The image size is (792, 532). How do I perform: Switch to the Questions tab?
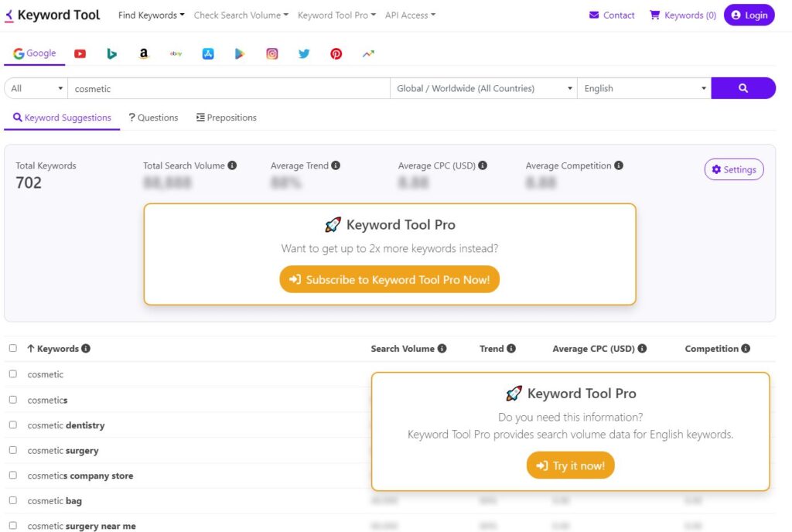pyautogui.click(x=153, y=118)
